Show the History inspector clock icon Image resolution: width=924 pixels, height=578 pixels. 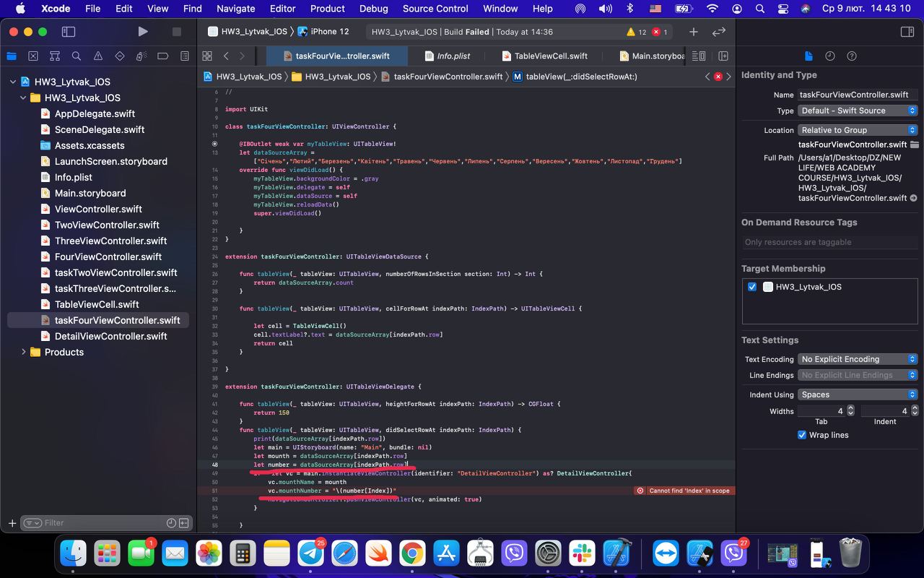point(830,56)
